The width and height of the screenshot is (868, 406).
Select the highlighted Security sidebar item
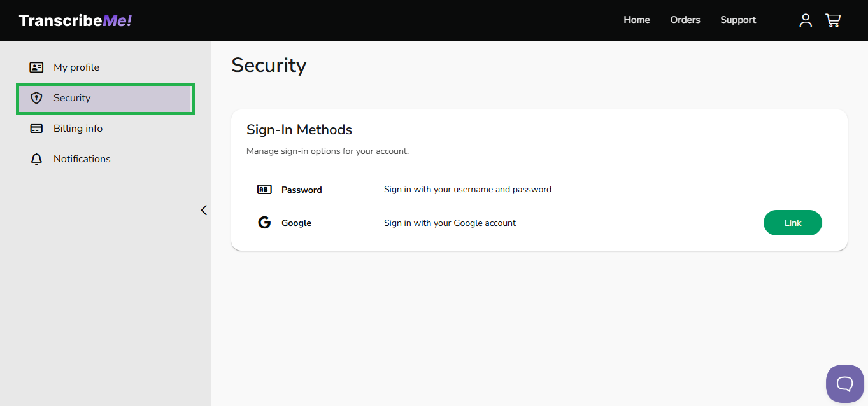(72, 97)
